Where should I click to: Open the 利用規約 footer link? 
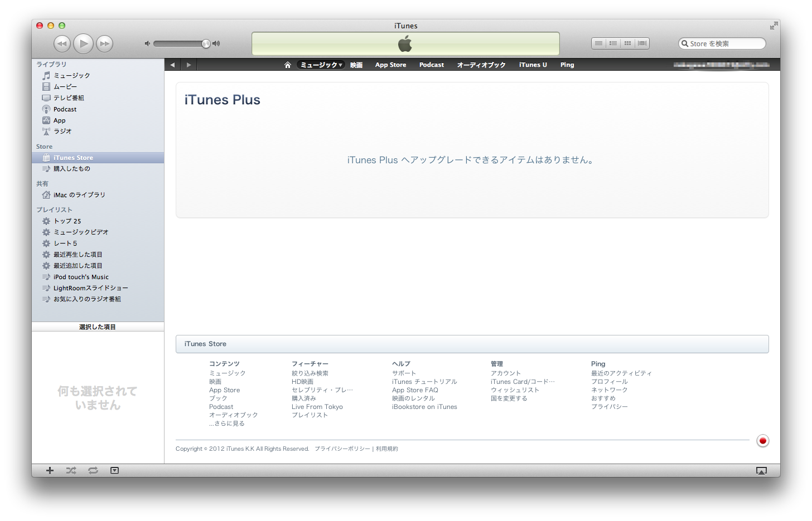(387, 449)
